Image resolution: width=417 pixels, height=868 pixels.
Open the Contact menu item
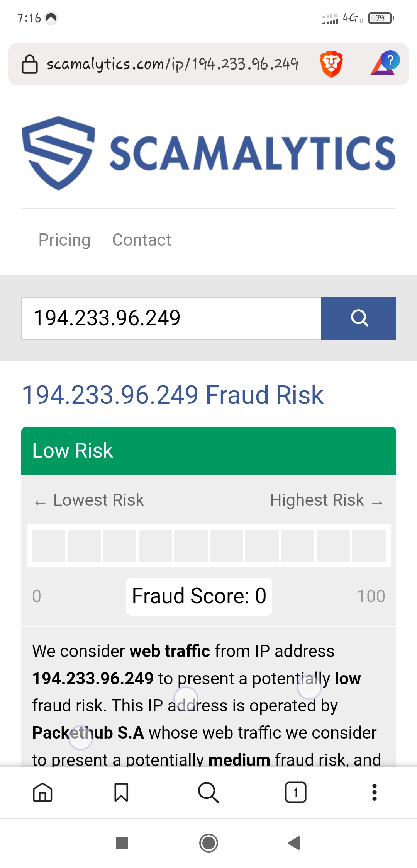pyautogui.click(x=141, y=240)
